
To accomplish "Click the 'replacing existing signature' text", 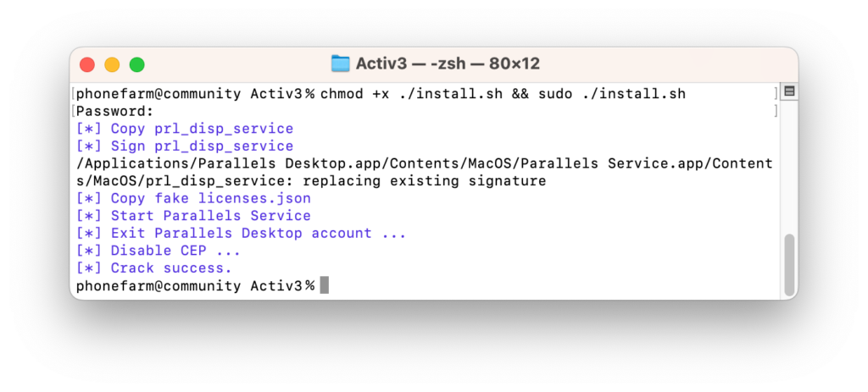I will [425, 181].
